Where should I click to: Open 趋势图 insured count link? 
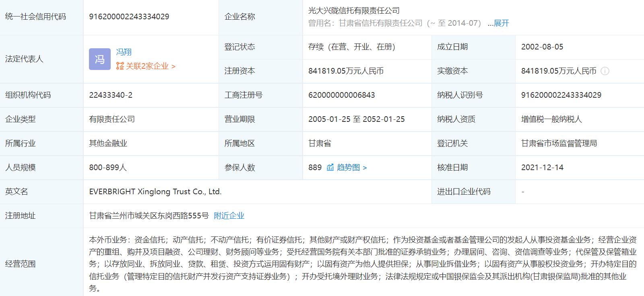tap(351, 167)
